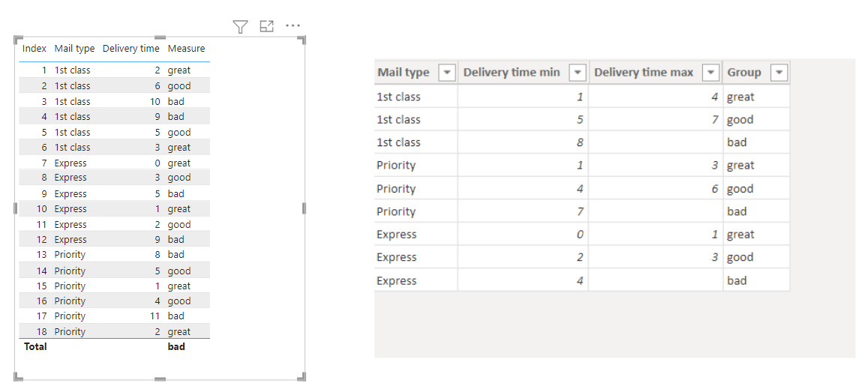This screenshot has height=386, width=868.
Task: Select the '1st class' bad group row
Action: 582,142
